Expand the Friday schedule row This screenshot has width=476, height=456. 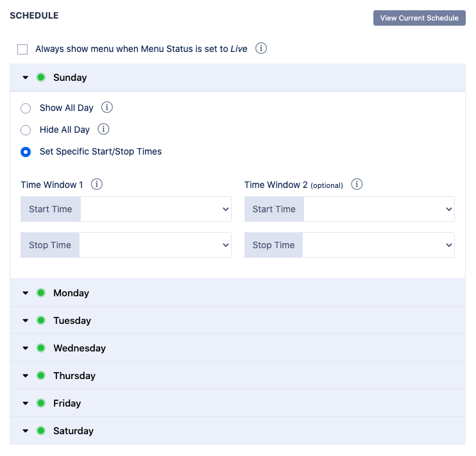tap(26, 403)
